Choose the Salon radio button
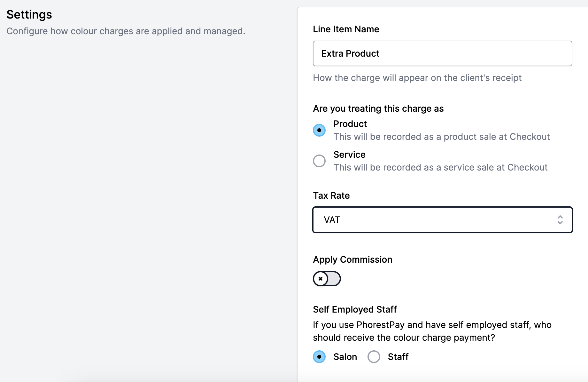This screenshot has width=588, height=382. (x=319, y=357)
